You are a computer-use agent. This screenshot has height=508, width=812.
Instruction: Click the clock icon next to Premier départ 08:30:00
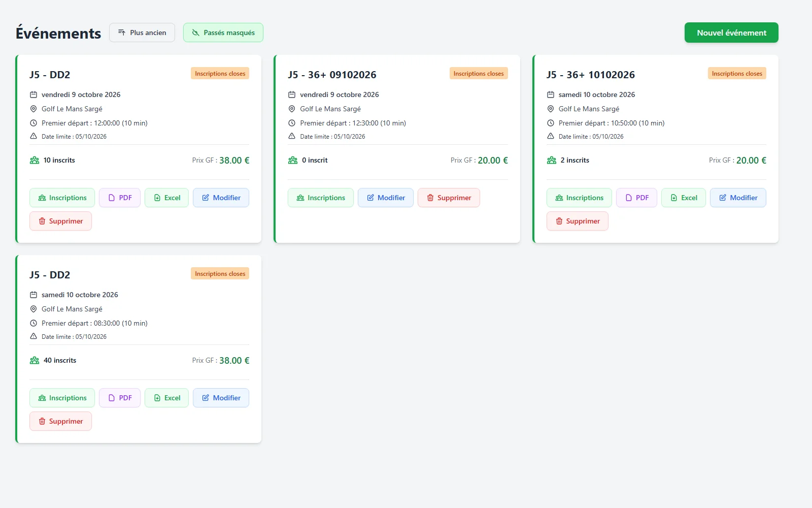click(x=33, y=323)
